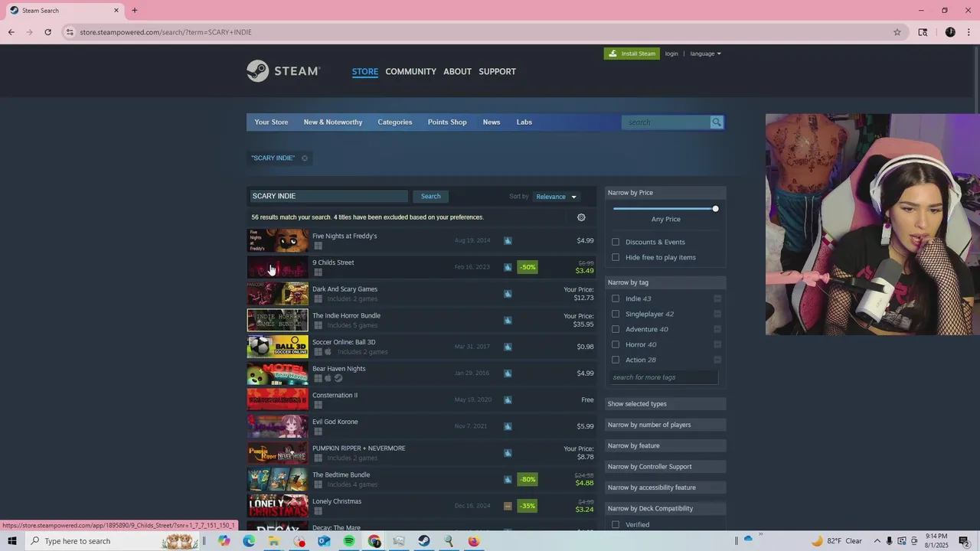
Task: Open the language dropdown
Action: click(x=705, y=54)
